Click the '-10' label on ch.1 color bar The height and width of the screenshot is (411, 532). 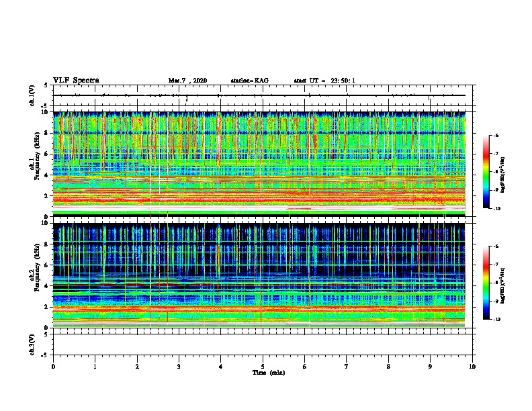497,209
